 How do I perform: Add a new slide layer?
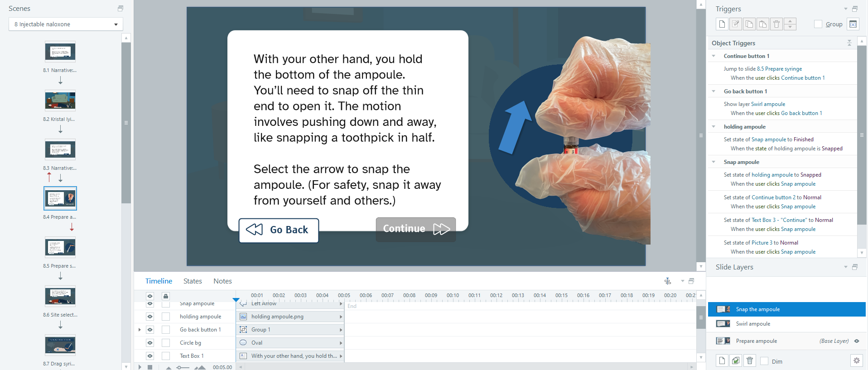(722, 360)
